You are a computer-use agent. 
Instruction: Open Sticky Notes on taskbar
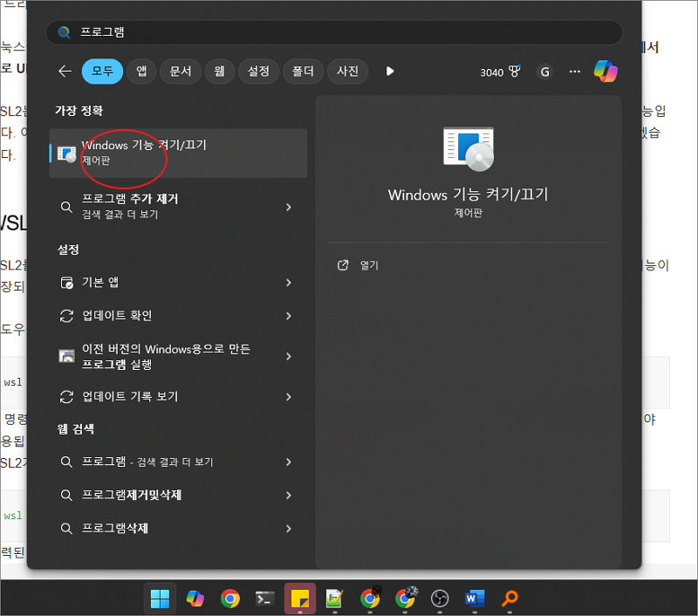(x=300, y=599)
